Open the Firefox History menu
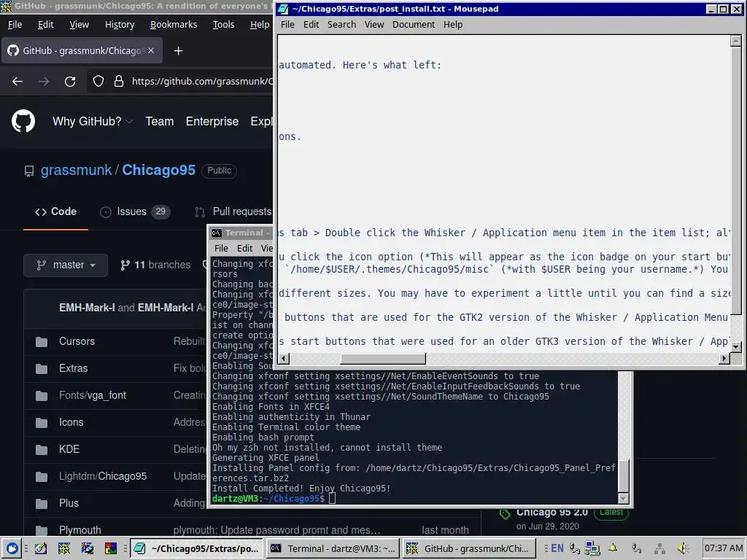 [x=120, y=24]
